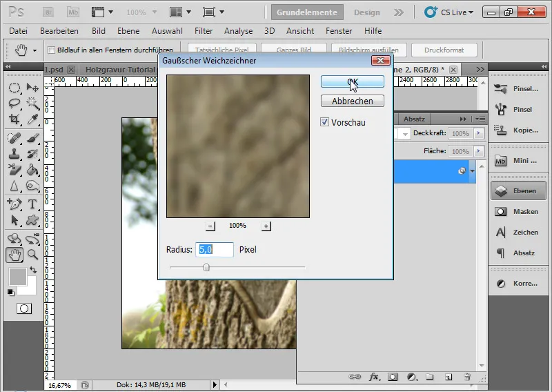
Task: Select the Sharpen triangle tool
Action: click(x=14, y=186)
